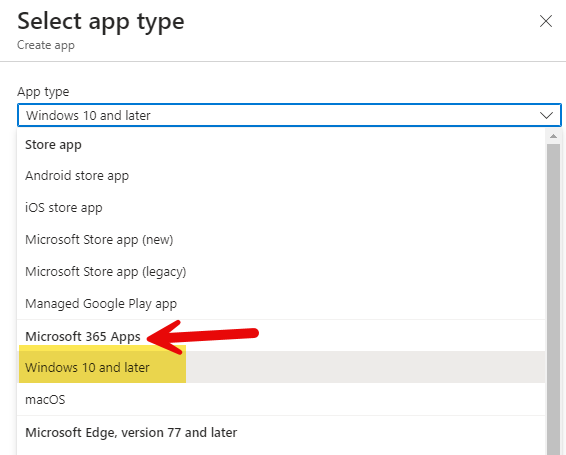Click the Create app breadcrumb text
This screenshot has height=455, width=566.
coord(46,45)
